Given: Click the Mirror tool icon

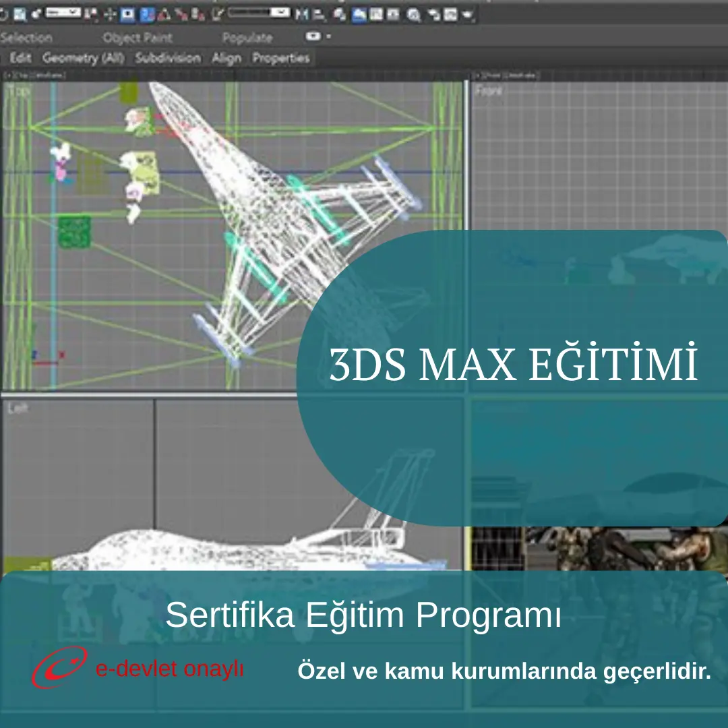Looking at the screenshot, I should (301, 15).
